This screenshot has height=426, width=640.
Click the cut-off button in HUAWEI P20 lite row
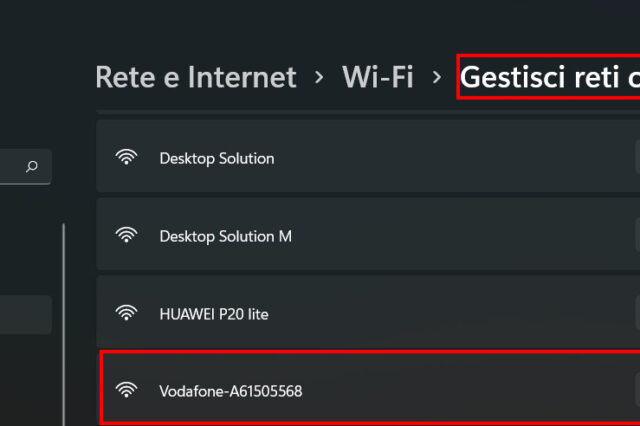(x=637, y=313)
